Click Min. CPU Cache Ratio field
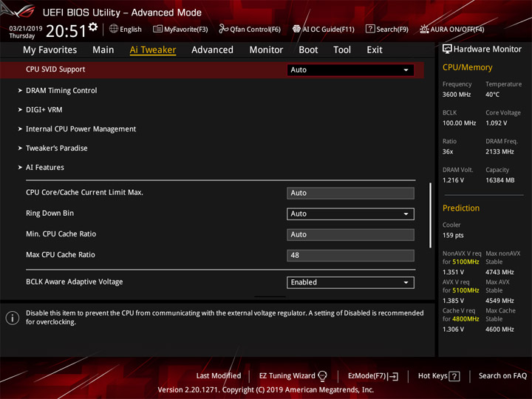The width and height of the screenshot is (532, 399). (x=350, y=234)
